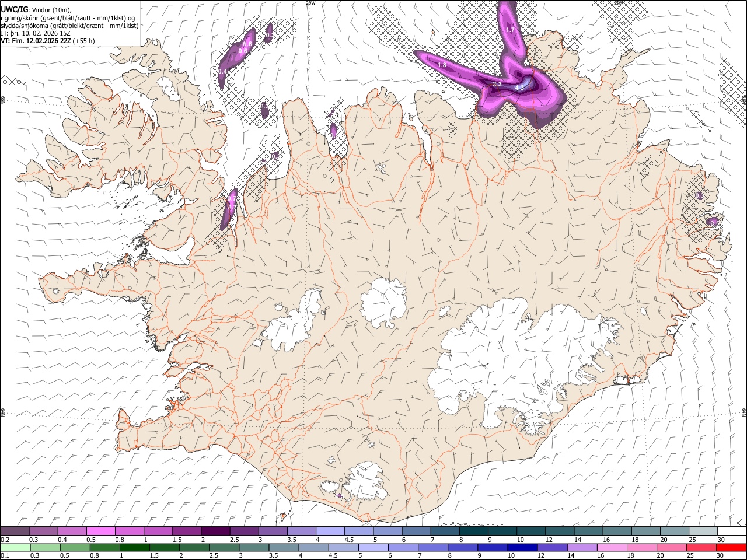Pick darkest purple upper swatch between 2 and 2.5
This screenshot has width=747, height=560.
[x=215, y=531]
